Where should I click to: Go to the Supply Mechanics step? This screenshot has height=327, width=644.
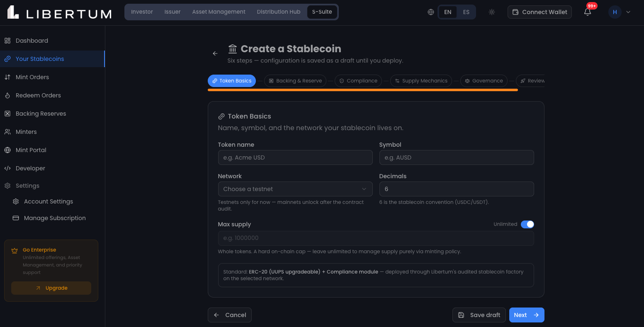tap(421, 81)
